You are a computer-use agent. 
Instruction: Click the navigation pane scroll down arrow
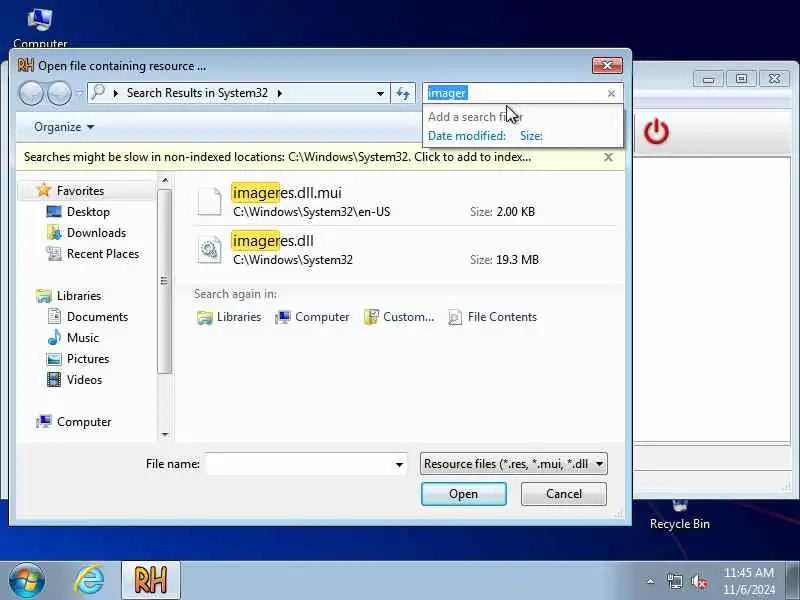[x=164, y=435]
